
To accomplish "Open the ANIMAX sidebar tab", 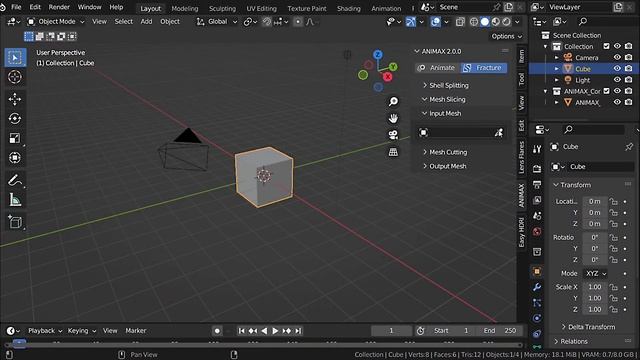I will click(521, 196).
